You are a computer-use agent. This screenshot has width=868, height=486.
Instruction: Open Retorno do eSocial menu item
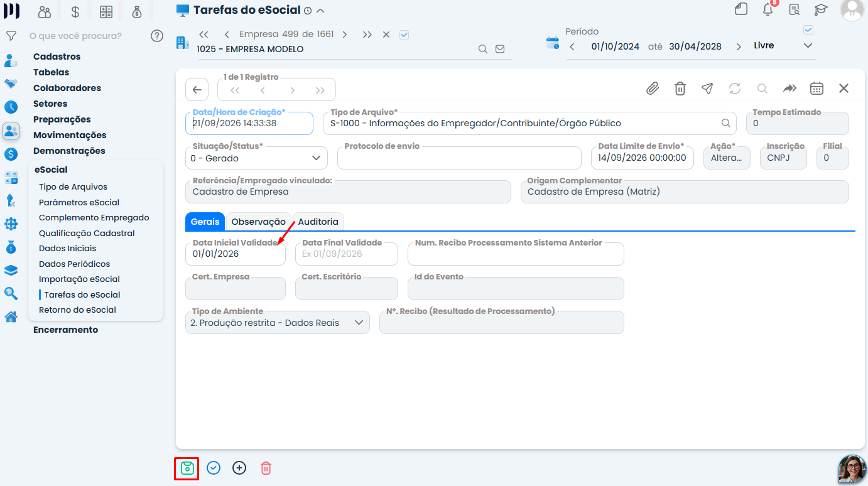click(77, 310)
